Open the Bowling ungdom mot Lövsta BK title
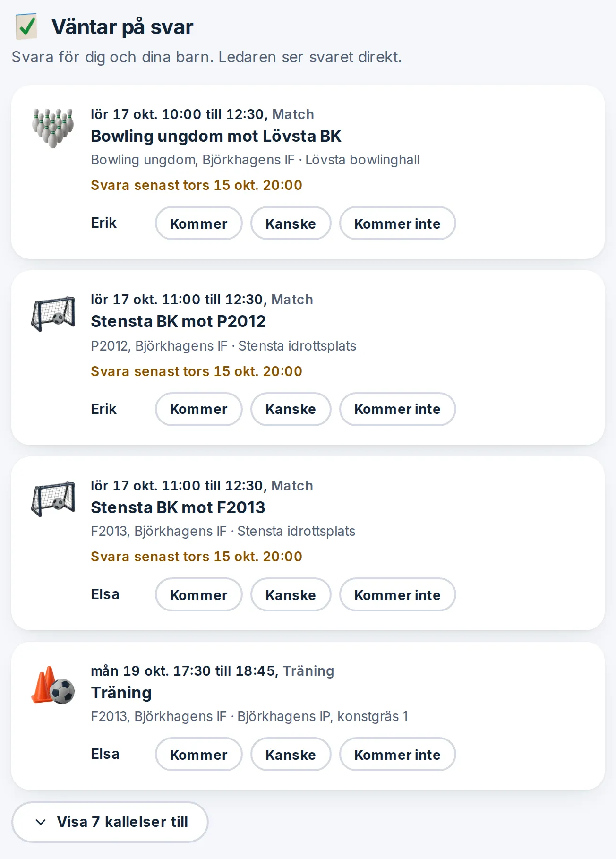 (x=216, y=136)
